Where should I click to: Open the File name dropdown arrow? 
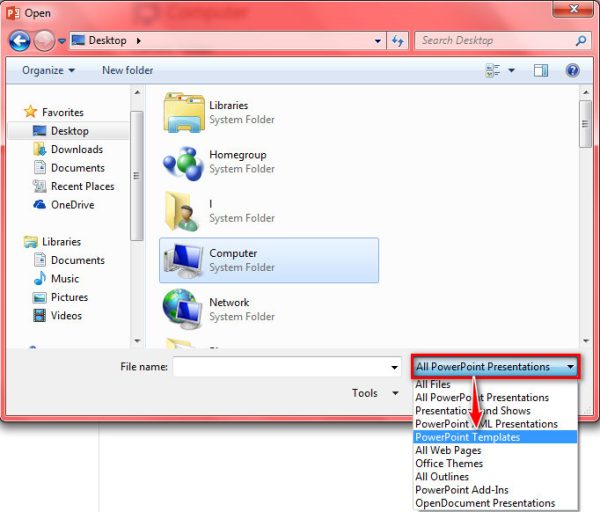[395, 367]
